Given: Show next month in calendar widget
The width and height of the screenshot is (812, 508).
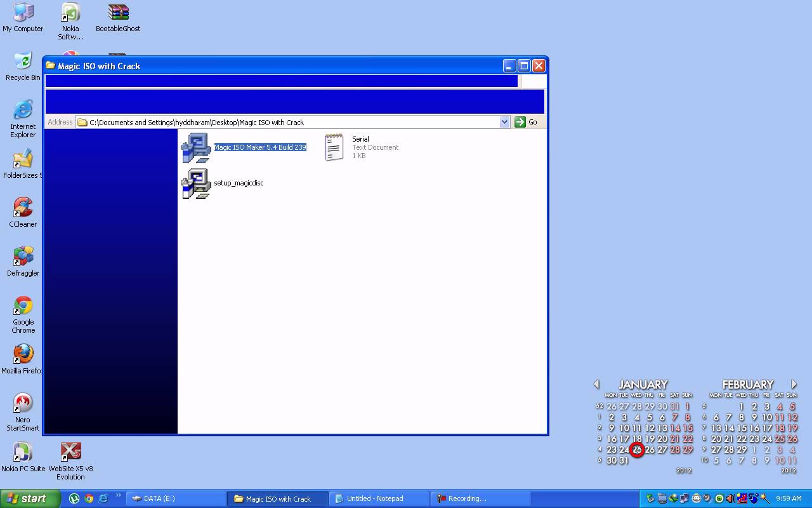Looking at the screenshot, I should tap(794, 384).
